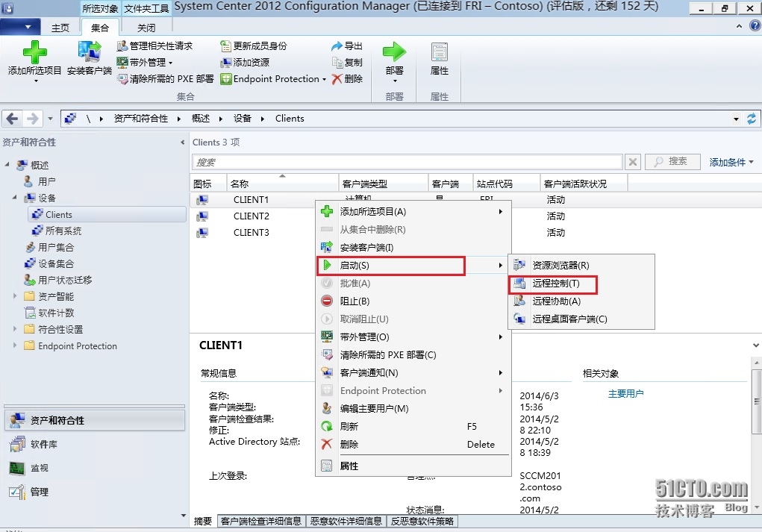Choose 远程桌面客户端(C) from submenu
The width and height of the screenshot is (762, 532).
point(581,319)
